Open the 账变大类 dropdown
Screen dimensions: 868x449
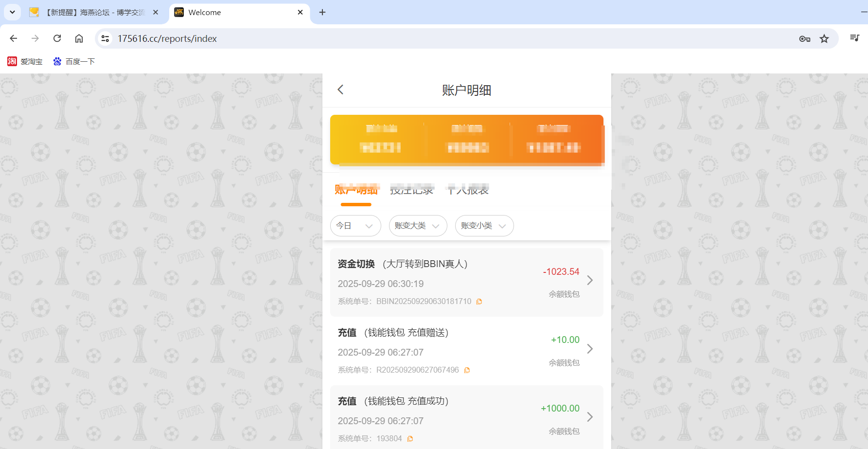(418, 226)
